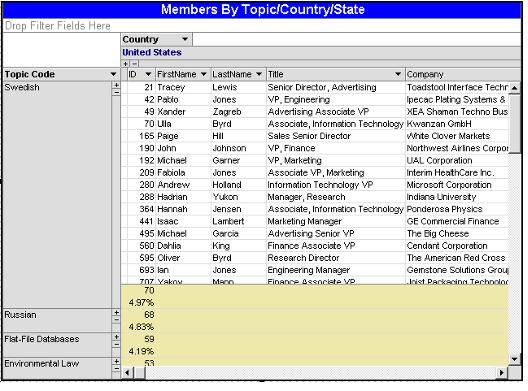Click the vertical scrollbar thumb

click(514, 124)
